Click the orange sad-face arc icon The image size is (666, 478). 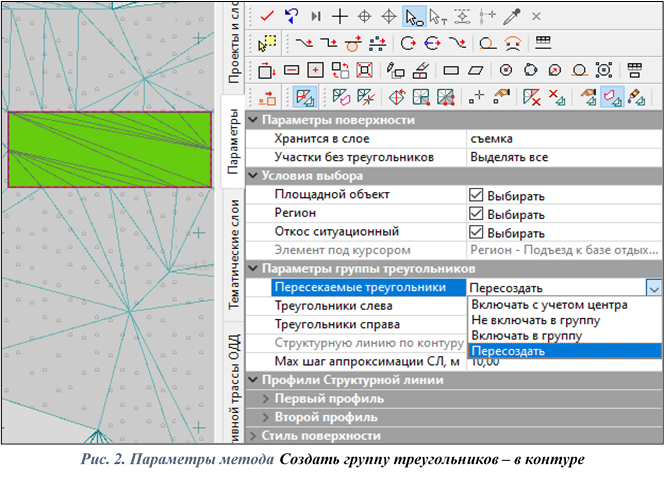pyautogui.click(x=513, y=43)
